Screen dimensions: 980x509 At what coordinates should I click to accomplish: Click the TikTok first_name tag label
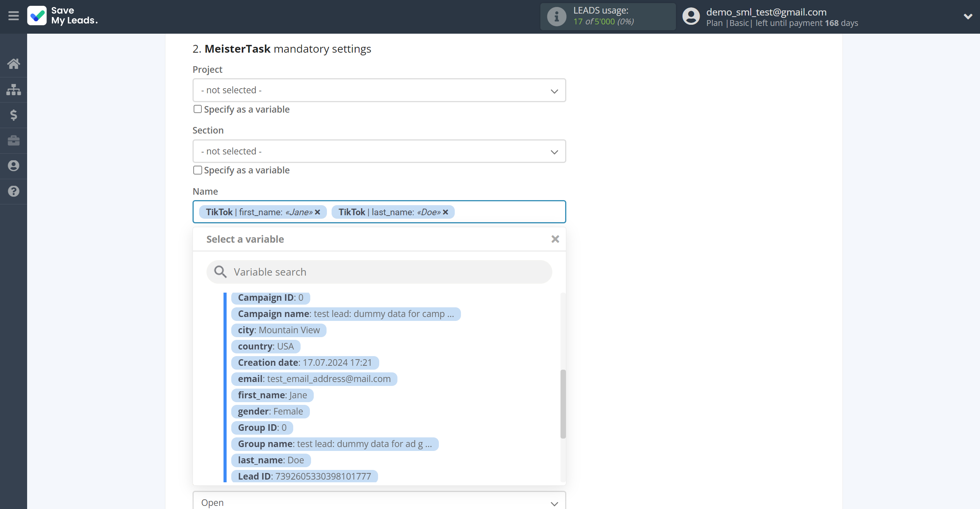(x=259, y=212)
